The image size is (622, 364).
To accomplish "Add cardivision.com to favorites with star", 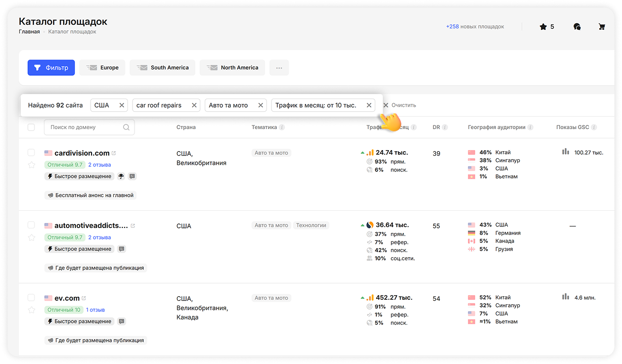I will pyautogui.click(x=31, y=165).
